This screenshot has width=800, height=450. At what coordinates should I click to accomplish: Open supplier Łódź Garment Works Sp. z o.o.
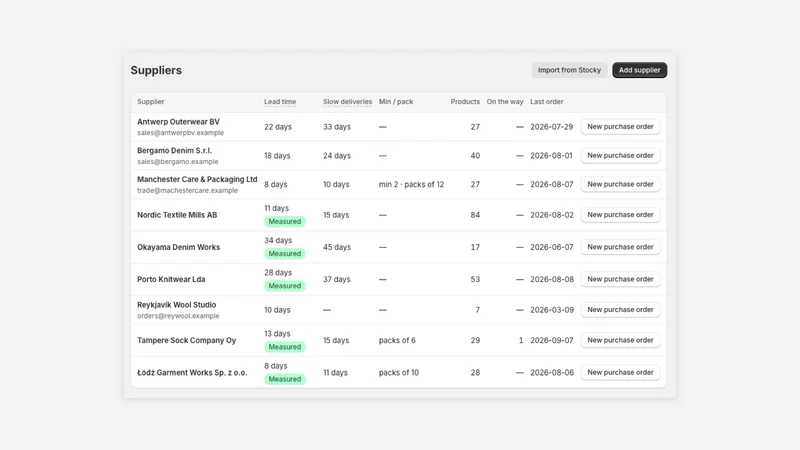click(192, 372)
